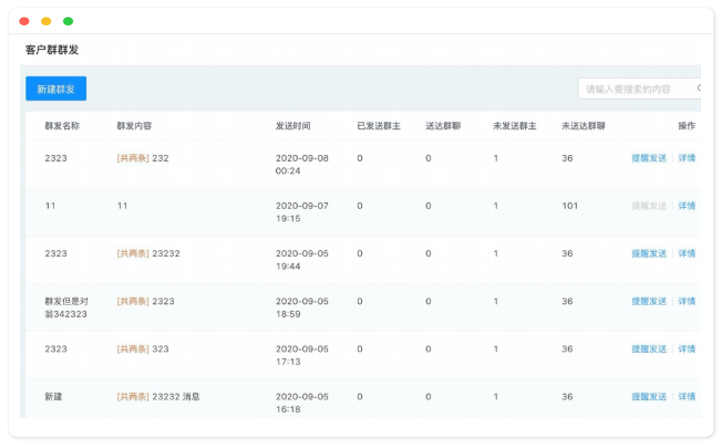The width and height of the screenshot is (721, 446).
Task: Click 提醒发送 in the 新建 row
Action: click(648, 397)
